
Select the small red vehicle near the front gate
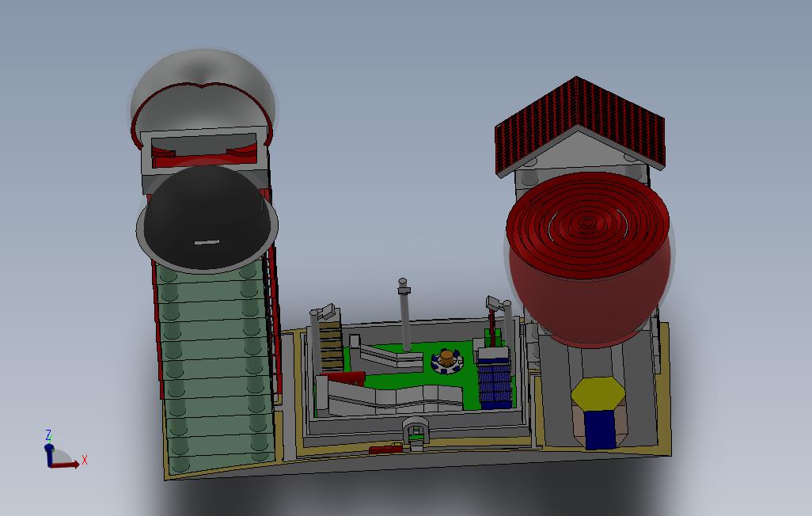tap(385, 450)
